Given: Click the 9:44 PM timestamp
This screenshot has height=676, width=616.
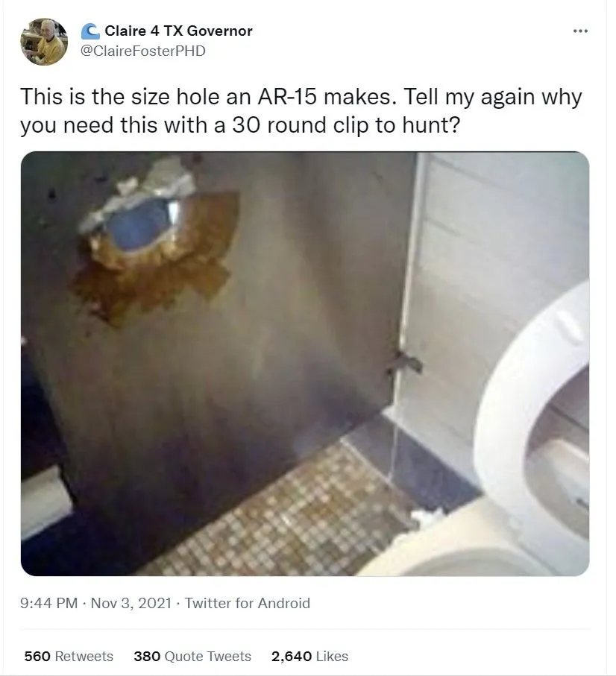Looking at the screenshot, I should tap(48, 603).
